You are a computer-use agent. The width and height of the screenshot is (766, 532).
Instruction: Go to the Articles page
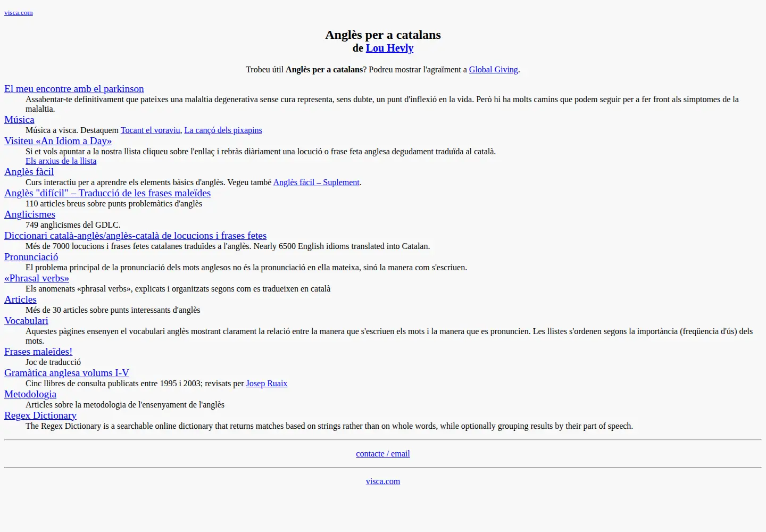[21, 300]
